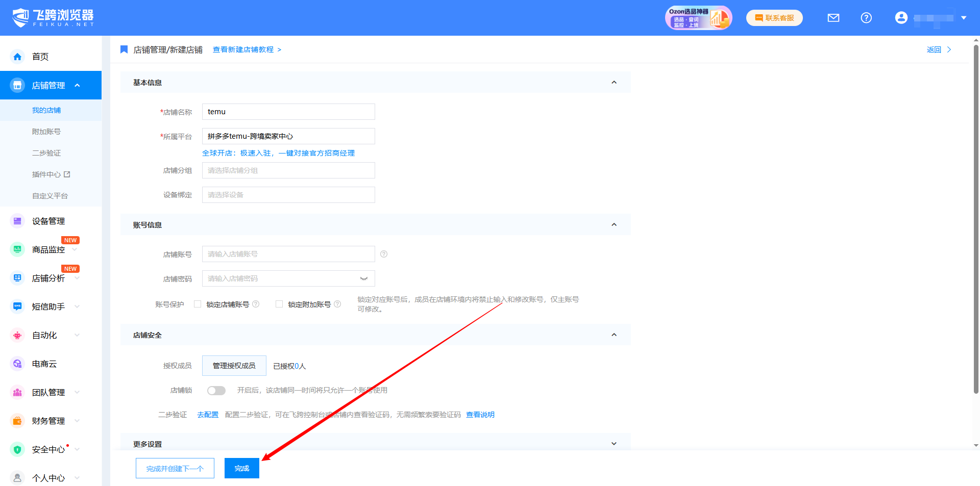This screenshot has height=486, width=980.
Task: Click help icon beside 店铺账号 field
Action: 384,254
